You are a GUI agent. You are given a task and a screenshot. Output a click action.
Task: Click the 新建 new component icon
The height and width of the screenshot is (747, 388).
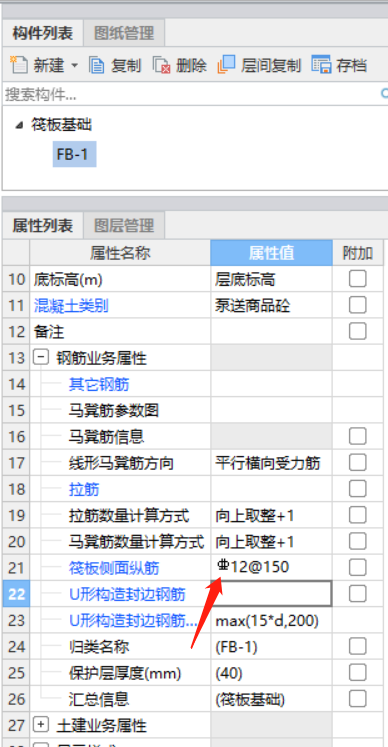(19, 64)
